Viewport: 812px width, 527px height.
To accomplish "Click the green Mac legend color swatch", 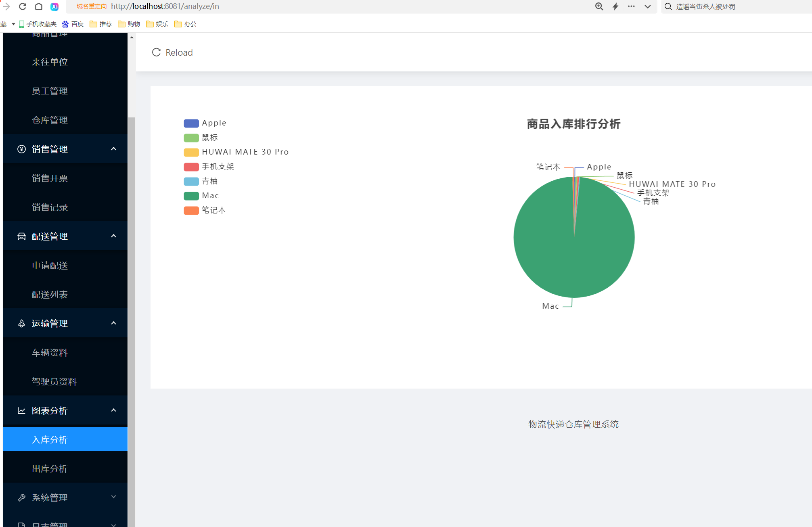I will [190, 196].
